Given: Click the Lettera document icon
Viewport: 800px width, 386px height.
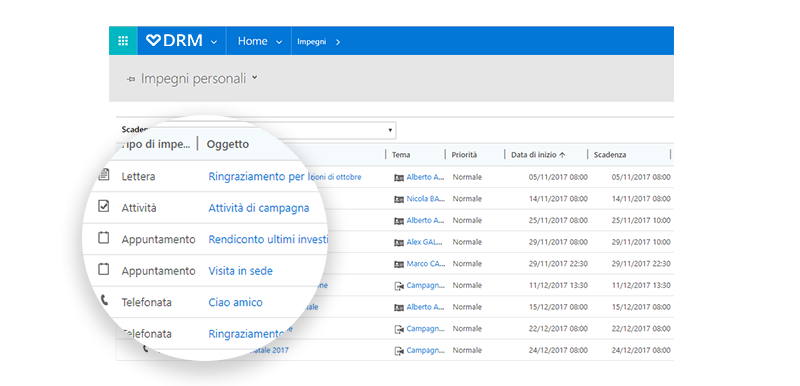Looking at the screenshot, I should pyautogui.click(x=104, y=175).
